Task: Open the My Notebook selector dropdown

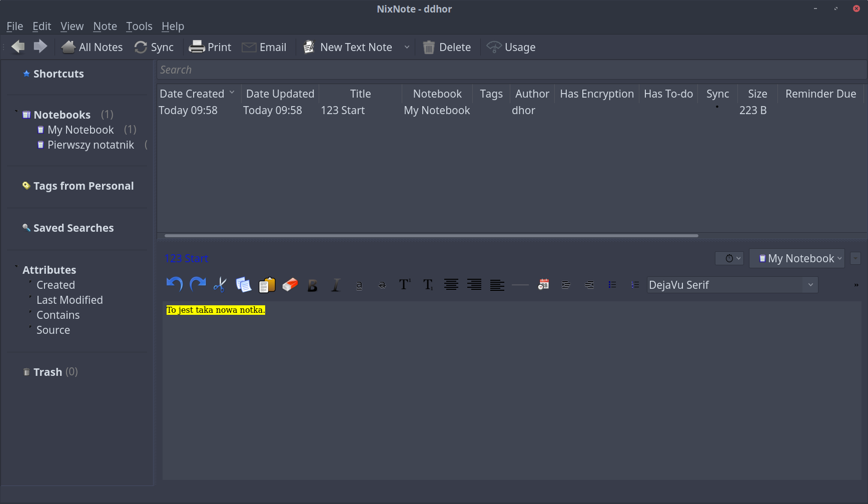Action: pos(797,258)
